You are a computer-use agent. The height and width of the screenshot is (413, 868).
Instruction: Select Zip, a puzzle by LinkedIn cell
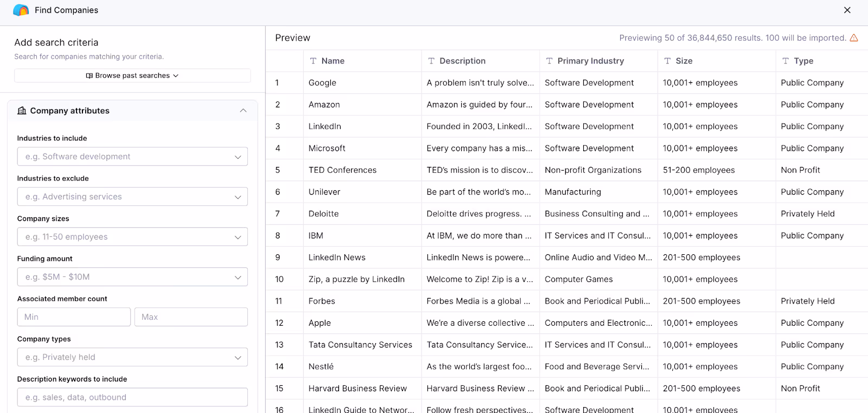point(362,279)
